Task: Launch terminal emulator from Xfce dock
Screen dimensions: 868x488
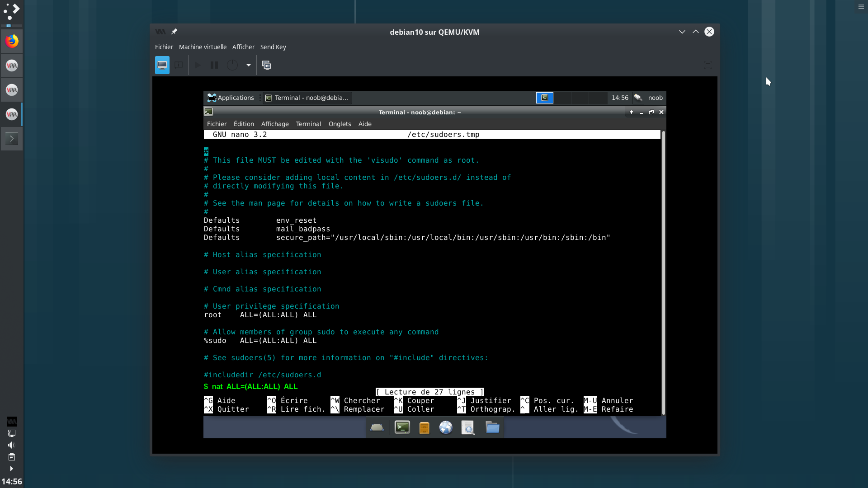Action: 402,427
